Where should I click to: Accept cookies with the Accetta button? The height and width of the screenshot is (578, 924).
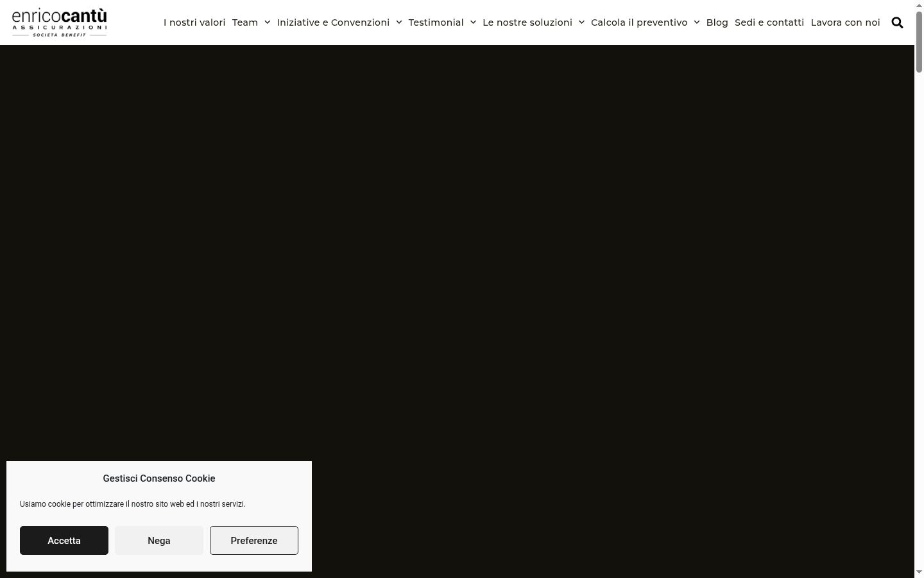tap(64, 541)
